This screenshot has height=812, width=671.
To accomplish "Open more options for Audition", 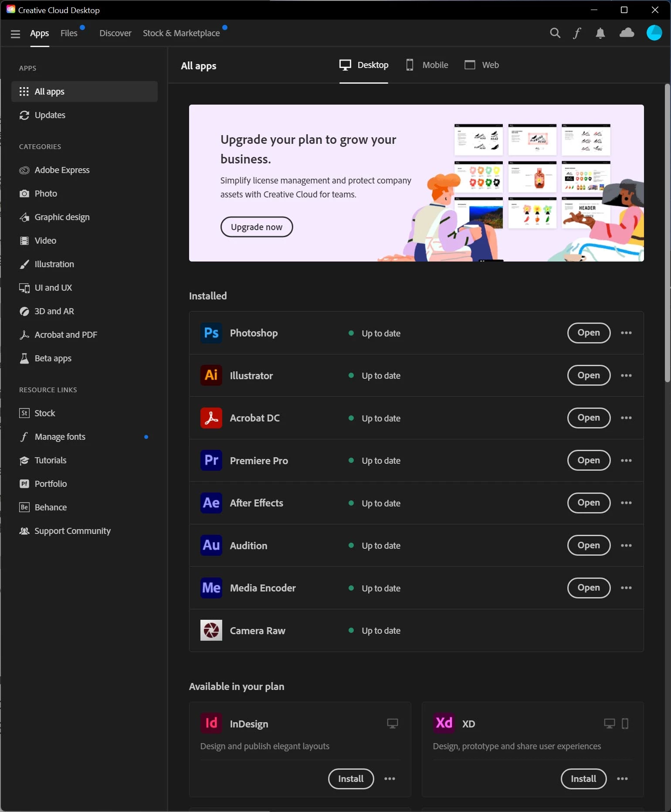I will pos(626,545).
